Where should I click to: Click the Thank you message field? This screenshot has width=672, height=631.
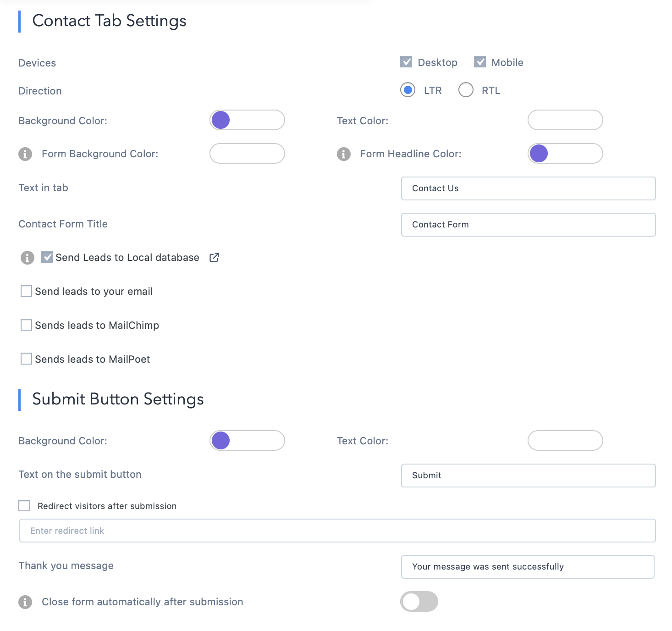[x=527, y=567]
